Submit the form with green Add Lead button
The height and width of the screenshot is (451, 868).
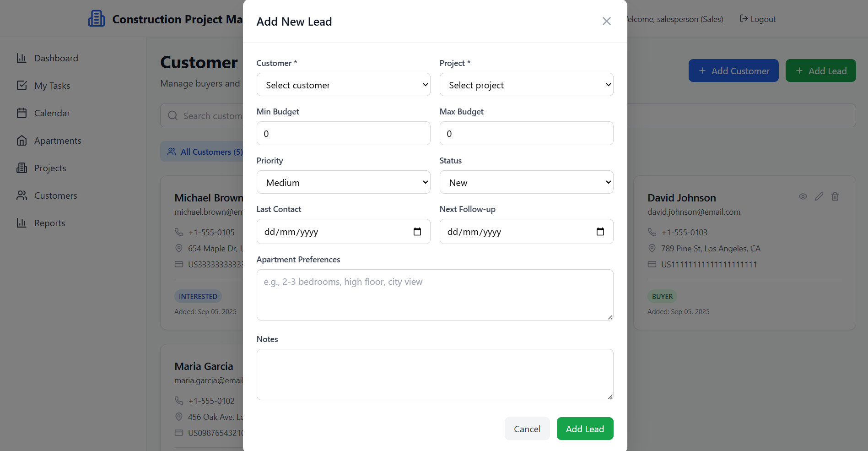pos(585,429)
